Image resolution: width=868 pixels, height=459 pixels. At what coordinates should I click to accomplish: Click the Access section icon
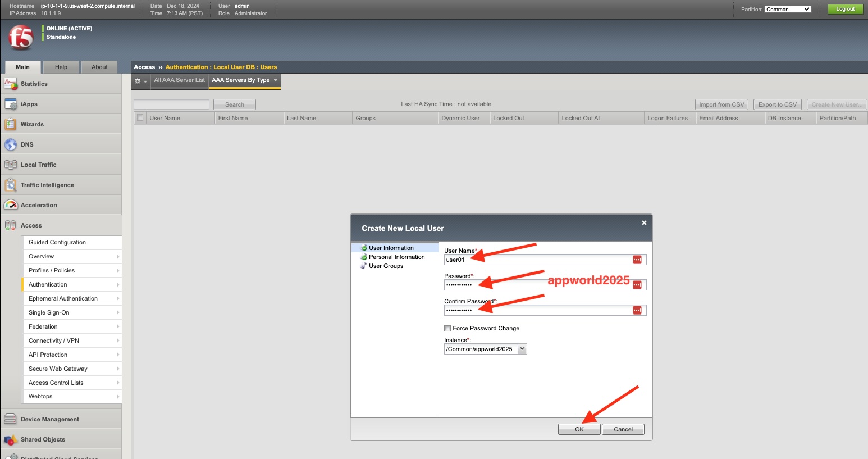(11, 225)
